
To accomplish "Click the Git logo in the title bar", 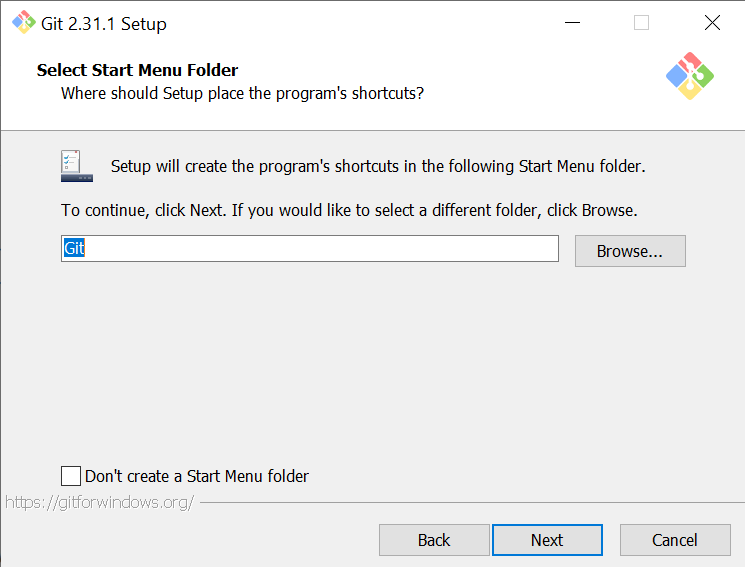I will [22, 23].
